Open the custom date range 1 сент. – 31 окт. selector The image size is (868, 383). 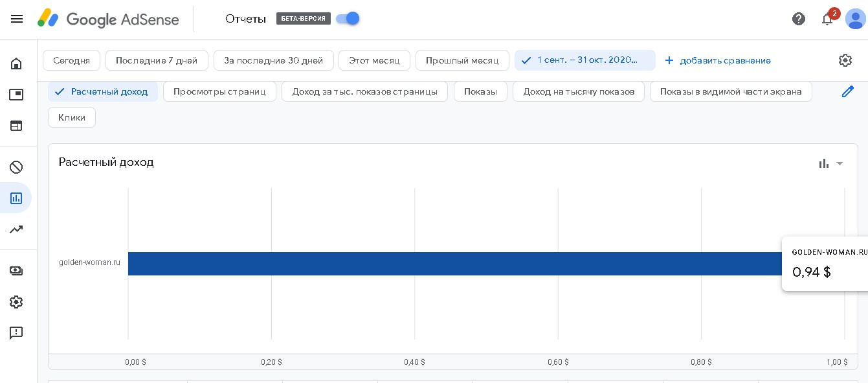pyautogui.click(x=585, y=60)
